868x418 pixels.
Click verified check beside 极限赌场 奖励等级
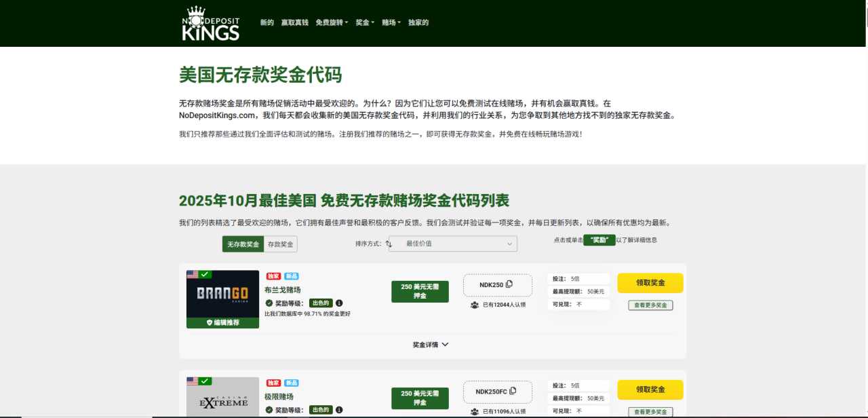tap(269, 410)
